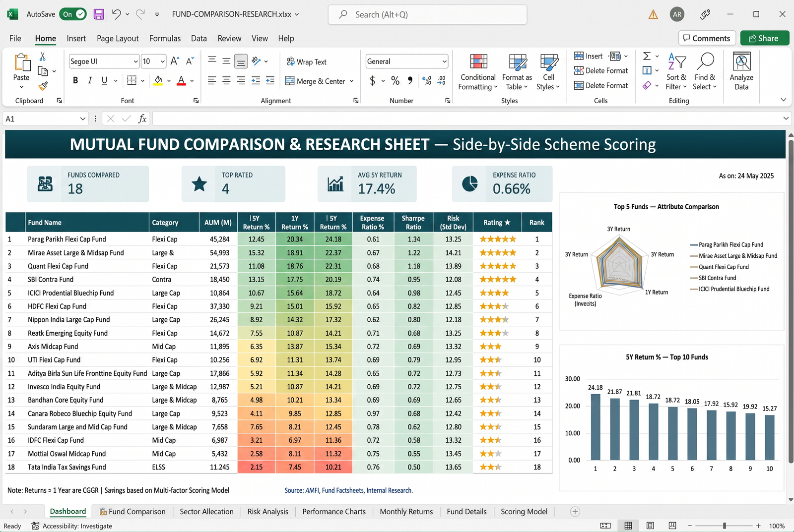This screenshot has width=794, height=532.
Task: Click the Coming Soon megaphone icon
Action: pyautogui.click(x=705, y=14)
